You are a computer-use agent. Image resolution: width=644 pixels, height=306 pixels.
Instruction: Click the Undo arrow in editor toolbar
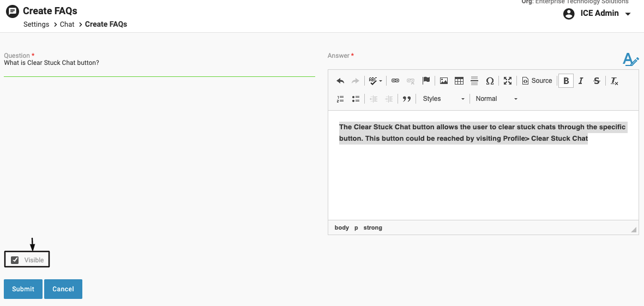pyautogui.click(x=340, y=81)
